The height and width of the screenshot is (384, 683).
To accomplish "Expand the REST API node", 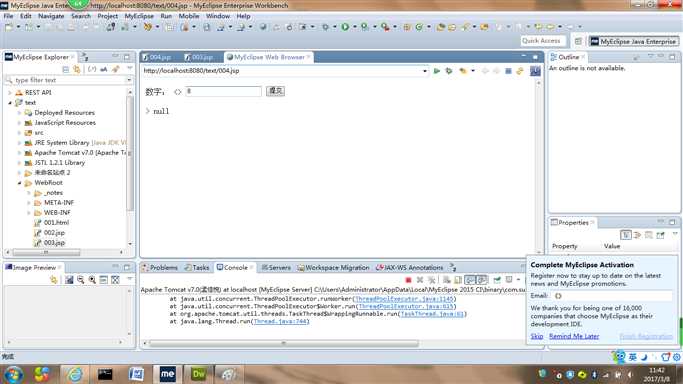I will (x=10, y=93).
